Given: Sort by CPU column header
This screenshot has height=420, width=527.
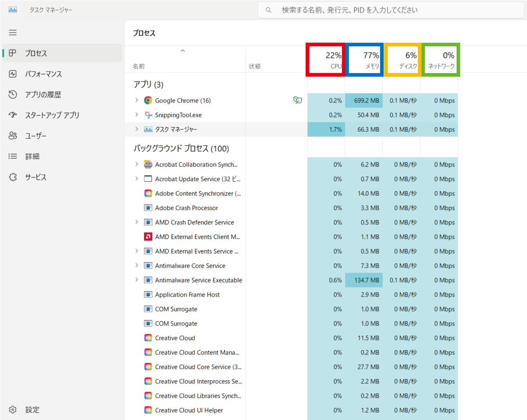Looking at the screenshot, I should point(326,59).
